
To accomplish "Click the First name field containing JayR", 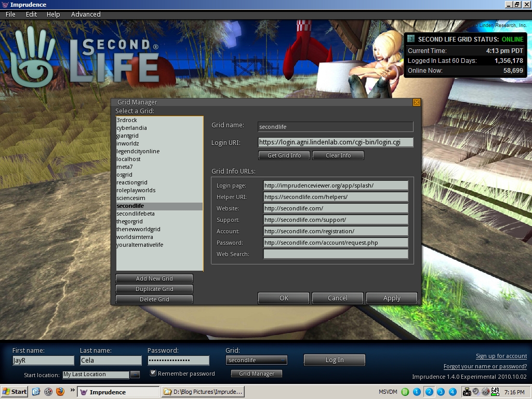I will [x=43, y=361].
